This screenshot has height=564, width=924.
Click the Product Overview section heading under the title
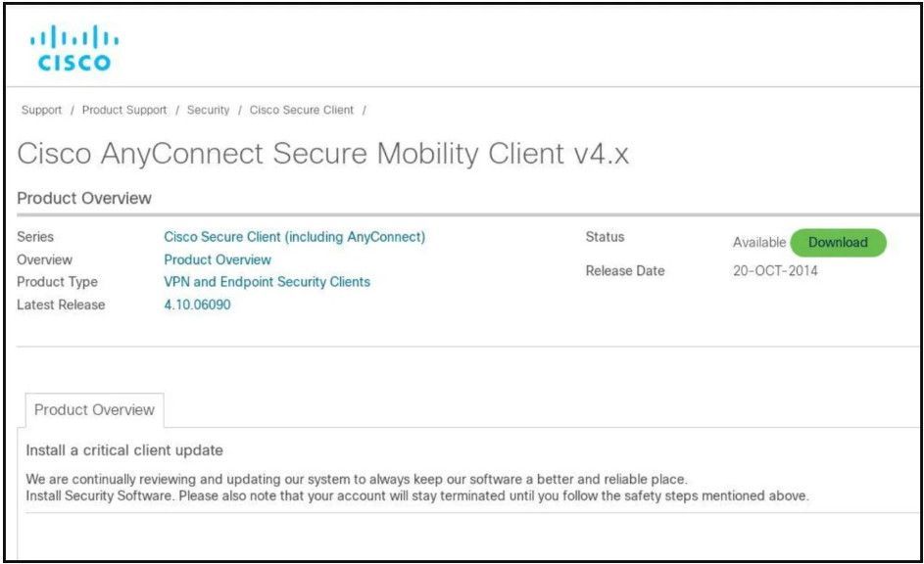pos(84,199)
